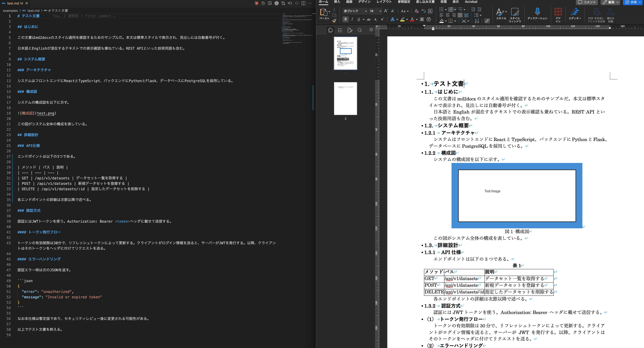Sort paragraphs with the A-Z sort icon
644x348 pixels.
477,21
